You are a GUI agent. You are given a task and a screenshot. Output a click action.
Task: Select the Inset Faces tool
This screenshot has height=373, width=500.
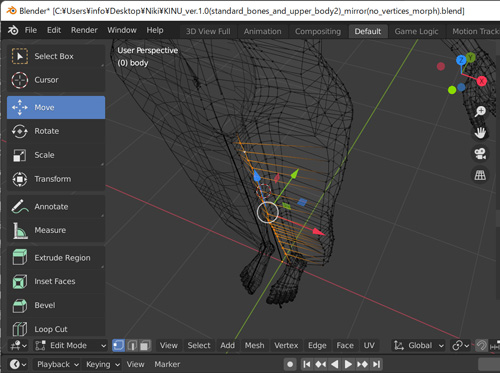[56, 281]
